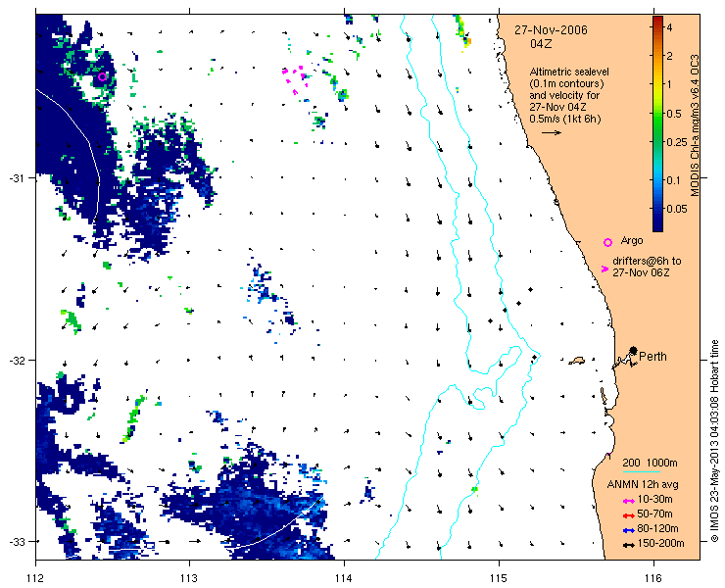Click the red 50-70m ANMN arrow symbol
Screen dimensions: 725x588
[628, 515]
